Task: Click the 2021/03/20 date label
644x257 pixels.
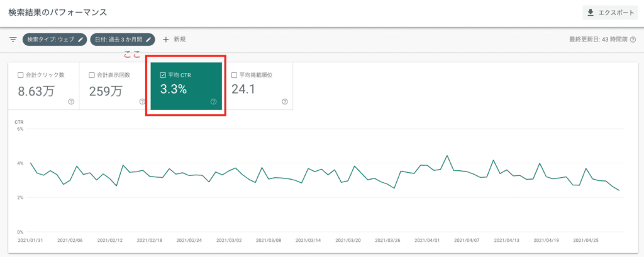Action: pos(348,241)
